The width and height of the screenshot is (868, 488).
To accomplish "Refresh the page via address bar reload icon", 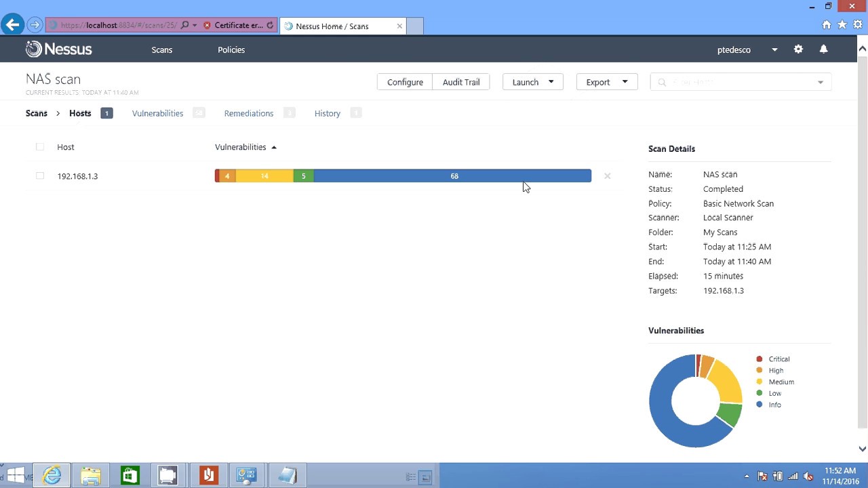I will tap(270, 25).
